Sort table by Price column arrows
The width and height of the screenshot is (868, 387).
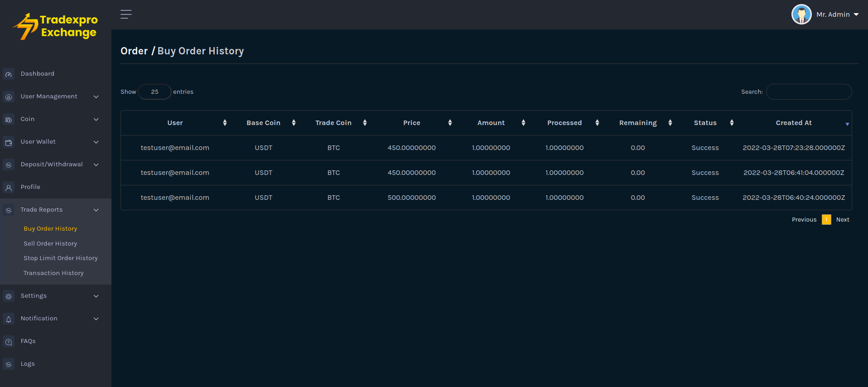click(x=450, y=123)
